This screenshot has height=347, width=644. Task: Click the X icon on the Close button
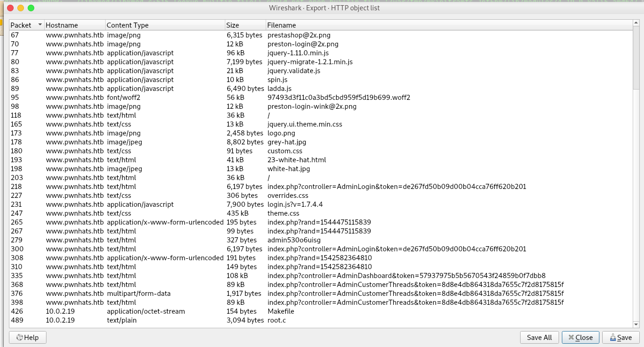tap(571, 337)
